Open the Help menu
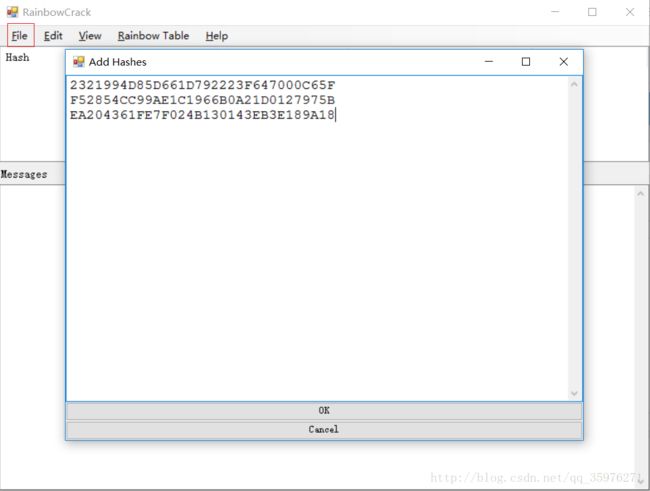 tap(216, 36)
